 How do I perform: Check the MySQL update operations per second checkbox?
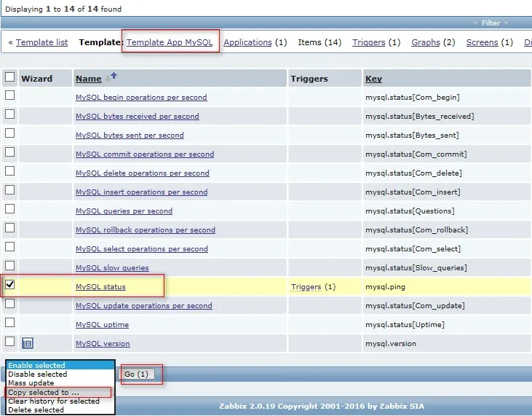click(x=10, y=304)
